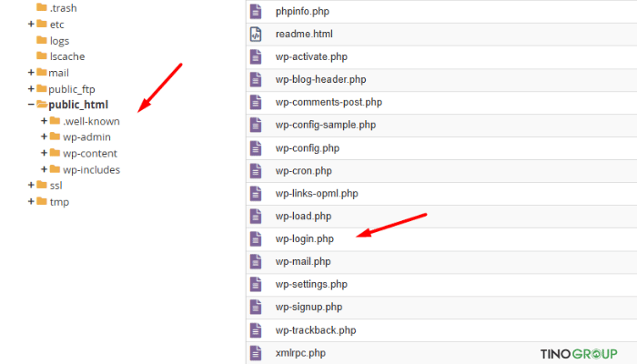Select .well-known in the folder tree
637x364 pixels.
(x=91, y=121)
